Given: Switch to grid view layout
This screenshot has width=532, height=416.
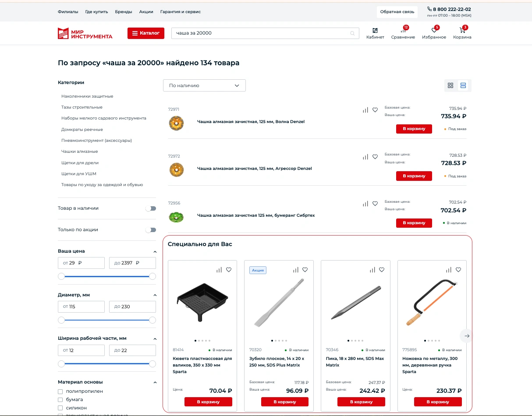Looking at the screenshot, I should tap(450, 85).
